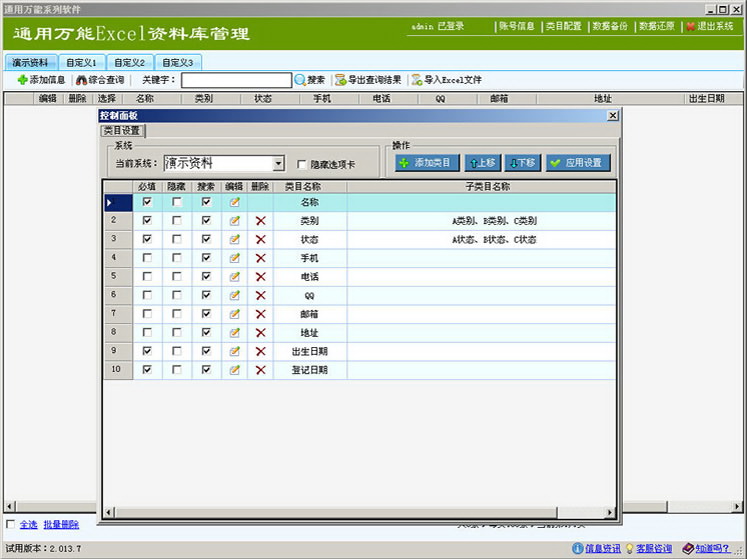Delete the 手机 category with red X
Viewport: 747px width, 559px height.
click(261, 258)
